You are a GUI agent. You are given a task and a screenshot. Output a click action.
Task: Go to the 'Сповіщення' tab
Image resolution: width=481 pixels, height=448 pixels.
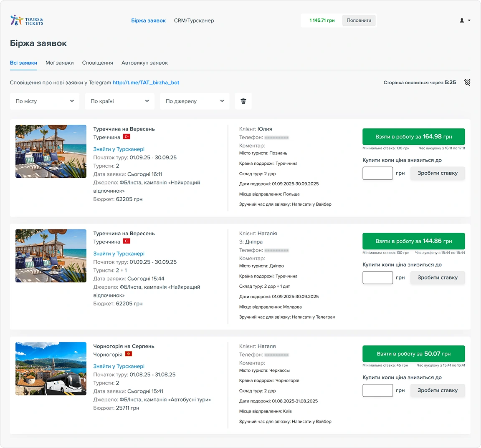click(97, 63)
